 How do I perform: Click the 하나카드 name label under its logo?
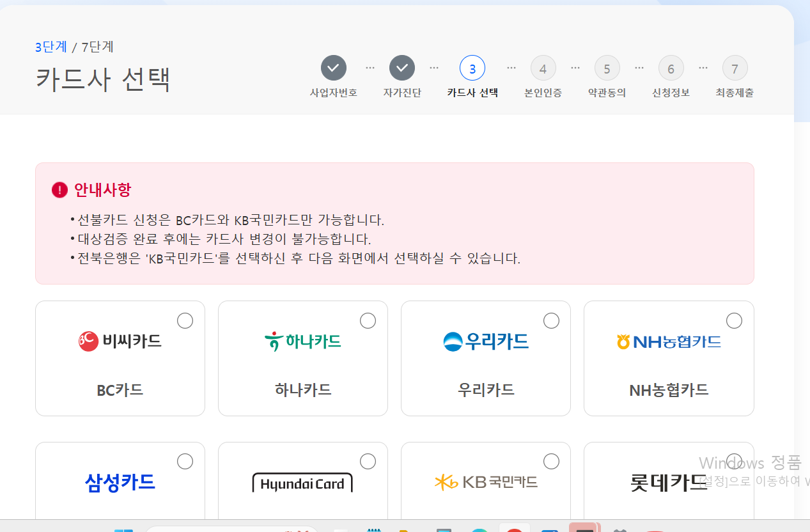coord(303,390)
